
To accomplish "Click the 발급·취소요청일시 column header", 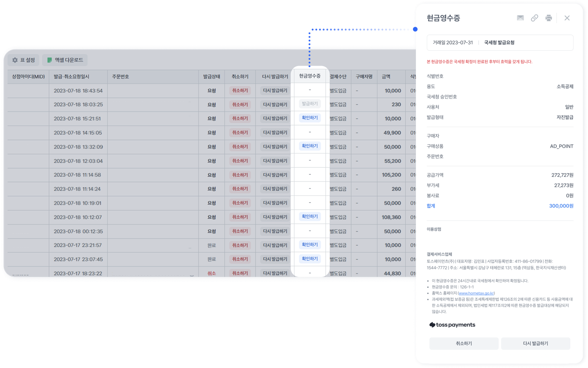I will tap(72, 77).
